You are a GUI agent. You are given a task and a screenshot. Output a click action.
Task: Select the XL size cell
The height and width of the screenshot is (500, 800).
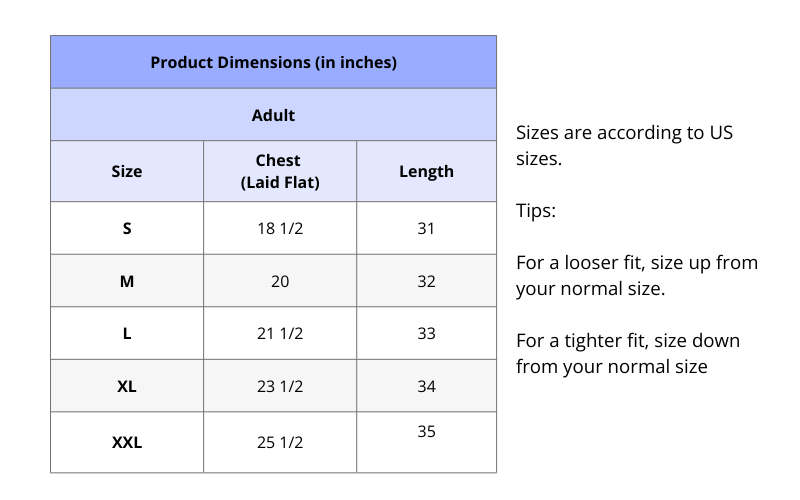127,386
